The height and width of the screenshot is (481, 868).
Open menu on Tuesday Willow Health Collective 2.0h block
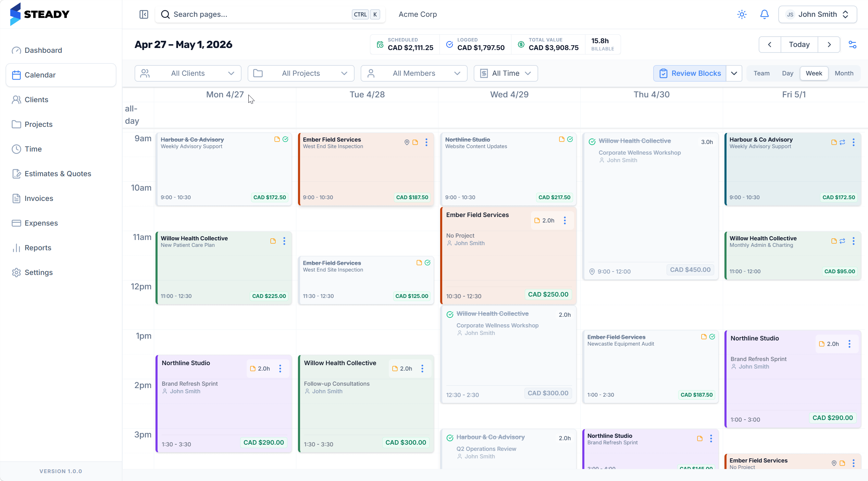(x=422, y=369)
